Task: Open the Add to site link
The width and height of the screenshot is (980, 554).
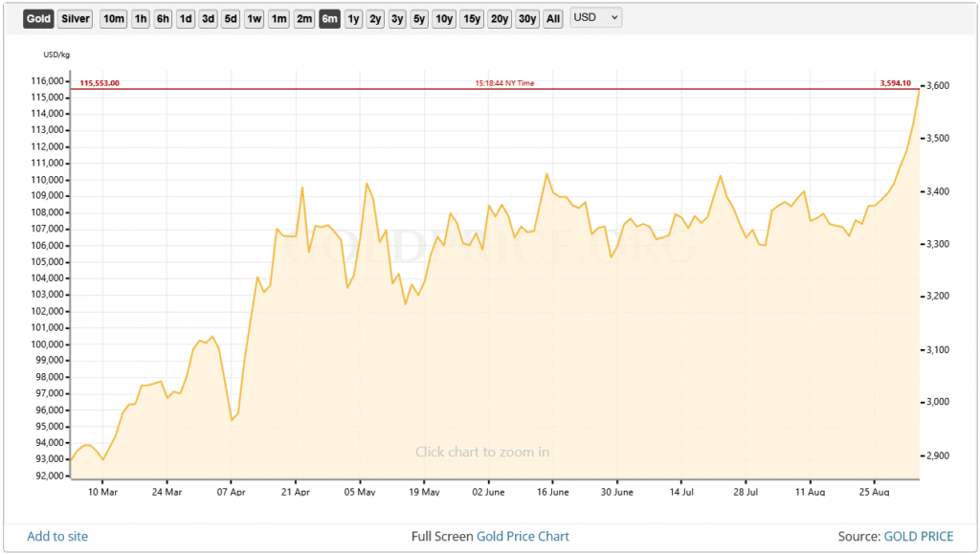Action: click(x=57, y=537)
